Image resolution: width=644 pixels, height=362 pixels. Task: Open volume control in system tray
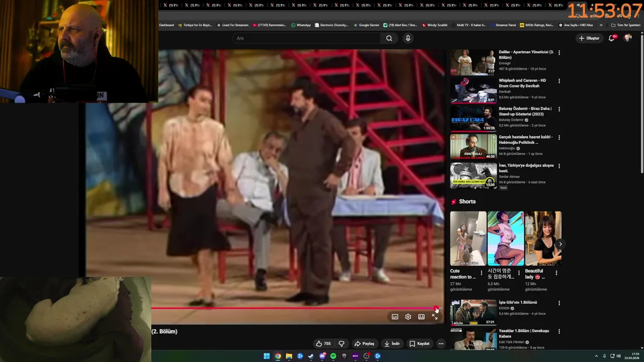[618, 356]
